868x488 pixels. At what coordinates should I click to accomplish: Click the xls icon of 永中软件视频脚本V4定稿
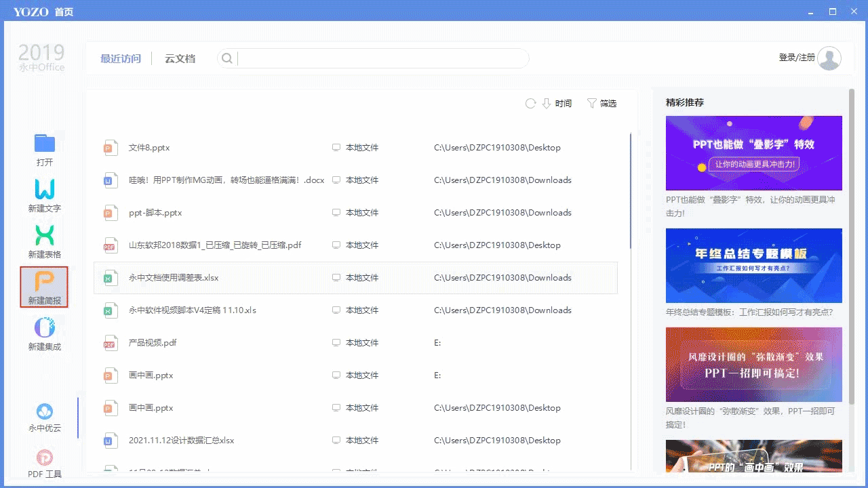[110, 310]
